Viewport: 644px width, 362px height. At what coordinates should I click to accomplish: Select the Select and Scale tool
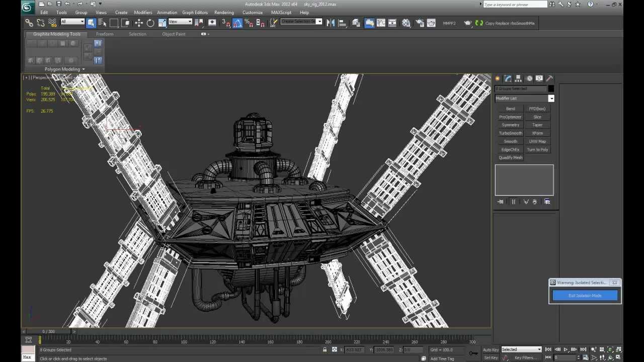162,23
